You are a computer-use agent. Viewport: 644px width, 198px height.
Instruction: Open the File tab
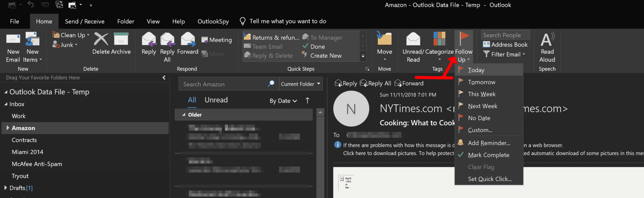click(x=14, y=21)
